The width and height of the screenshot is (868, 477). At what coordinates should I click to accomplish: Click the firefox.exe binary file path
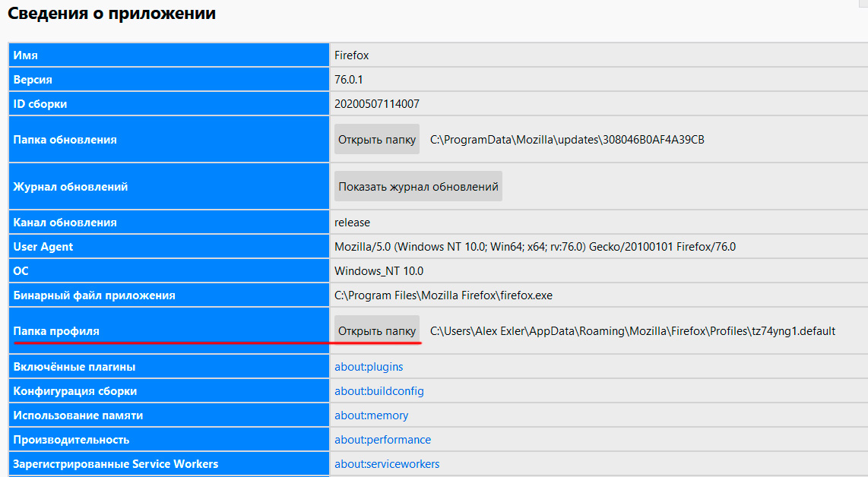point(443,295)
